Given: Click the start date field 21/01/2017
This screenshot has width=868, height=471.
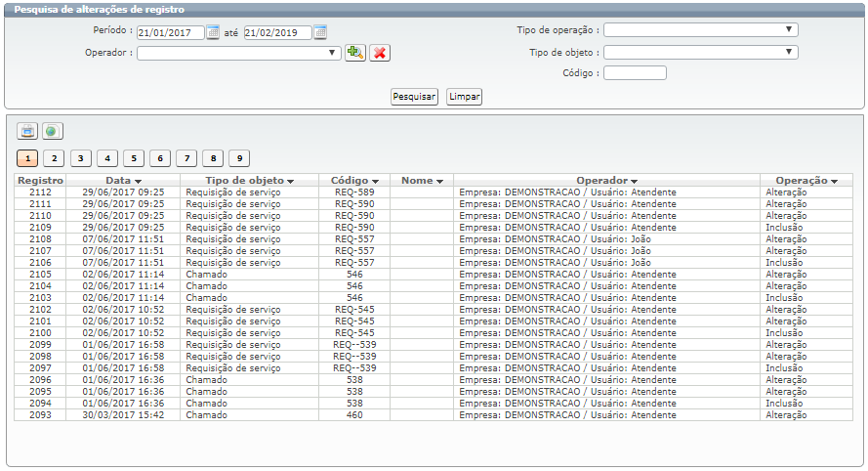Looking at the screenshot, I should [171, 32].
